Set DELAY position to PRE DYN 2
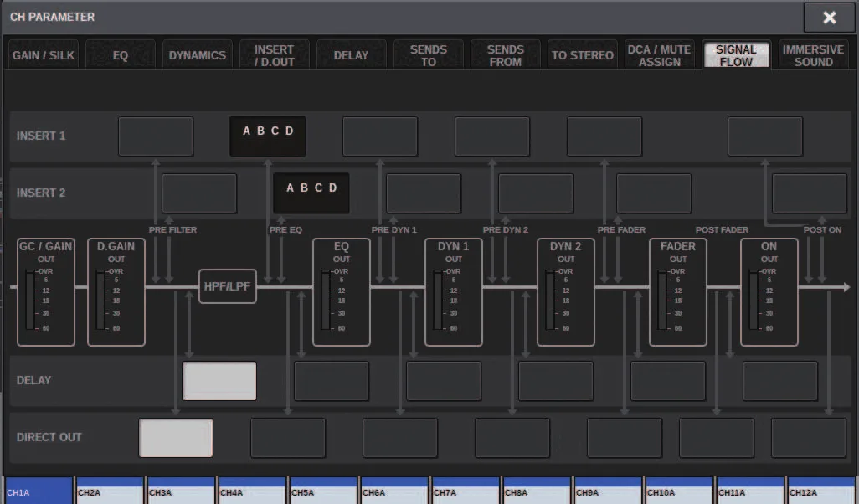 556,381
